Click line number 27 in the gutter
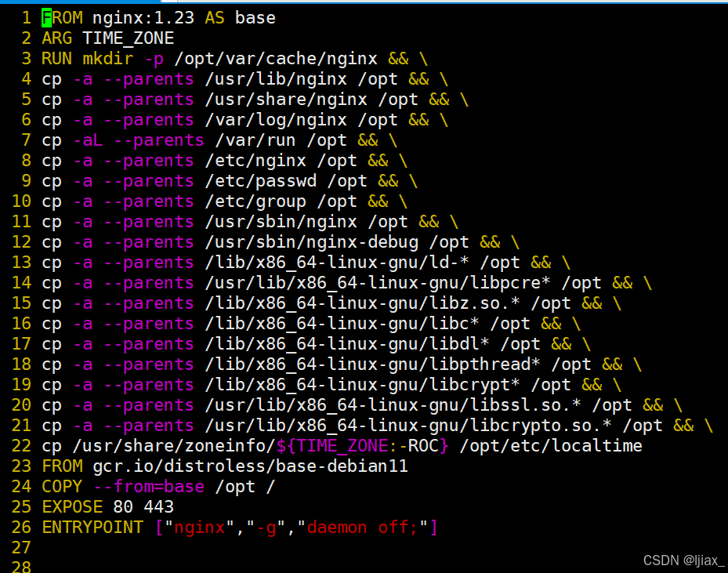728x573 pixels. 21,548
